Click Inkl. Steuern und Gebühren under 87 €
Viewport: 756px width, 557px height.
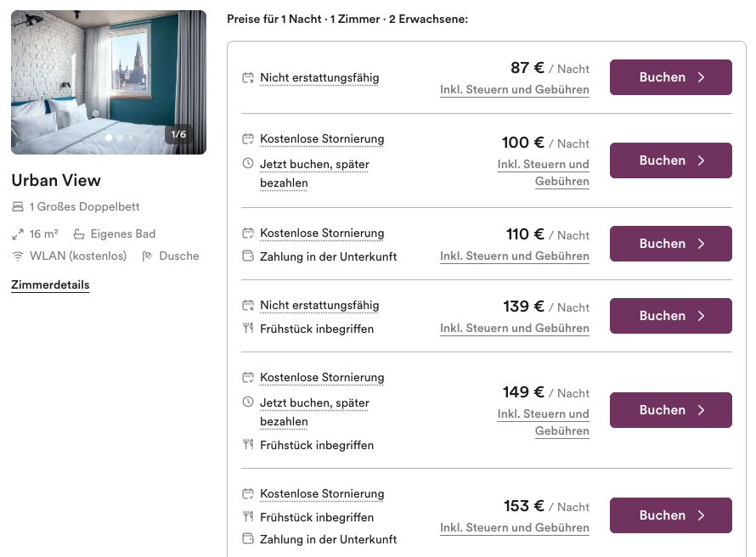coord(514,90)
